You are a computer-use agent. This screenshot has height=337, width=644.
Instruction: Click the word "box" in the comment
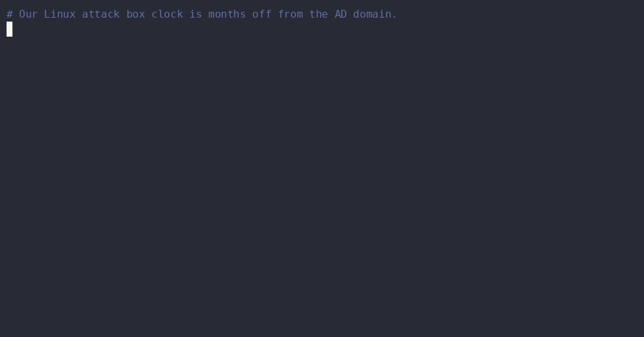click(x=136, y=14)
